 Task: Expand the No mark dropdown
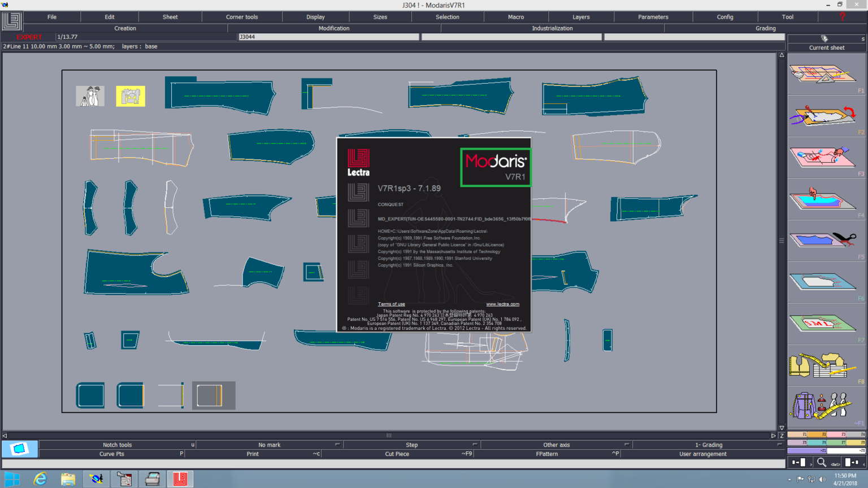(x=337, y=445)
